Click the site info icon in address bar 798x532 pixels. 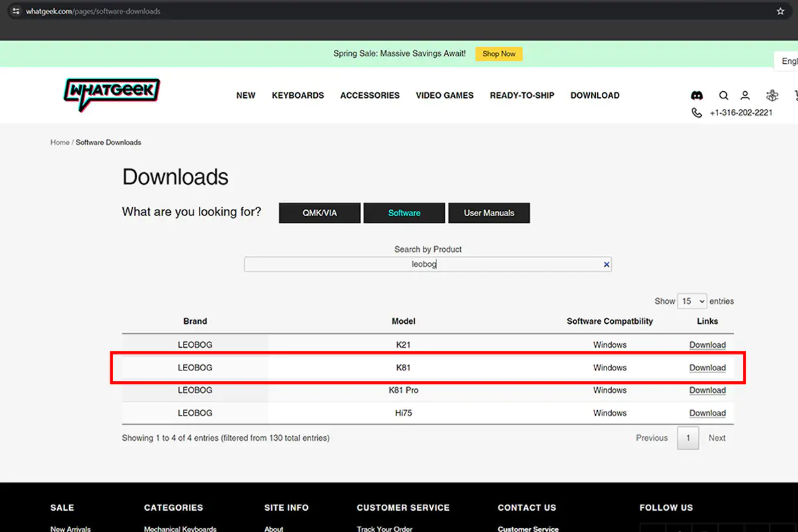pos(16,11)
